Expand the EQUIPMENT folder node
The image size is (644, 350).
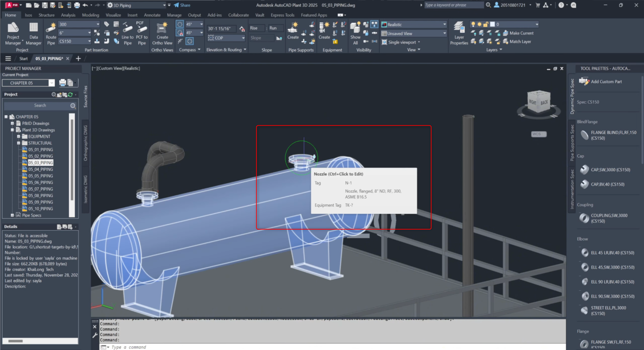click(x=18, y=136)
